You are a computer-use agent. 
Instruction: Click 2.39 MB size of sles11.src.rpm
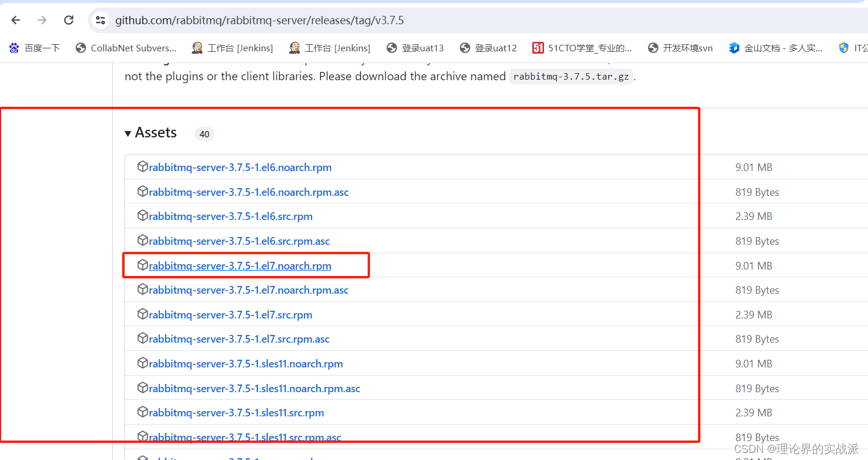[754, 413]
